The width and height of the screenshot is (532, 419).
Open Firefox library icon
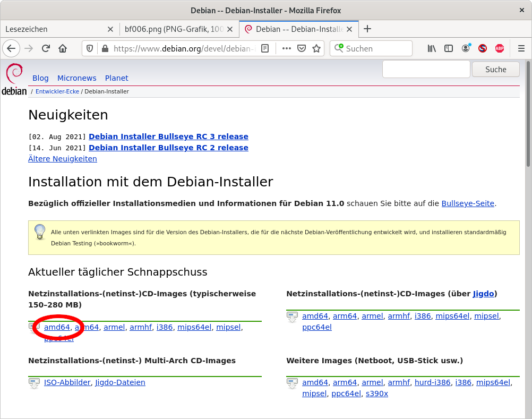[432, 48]
